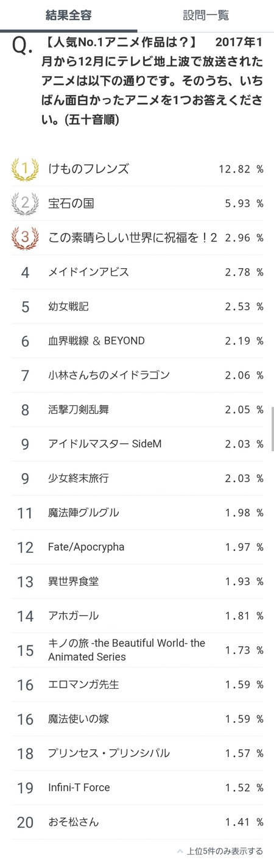Image resolution: width=274 pixels, height=868 pixels.
Task: Select メイドインアビス in the ranking
Action: click(137, 272)
